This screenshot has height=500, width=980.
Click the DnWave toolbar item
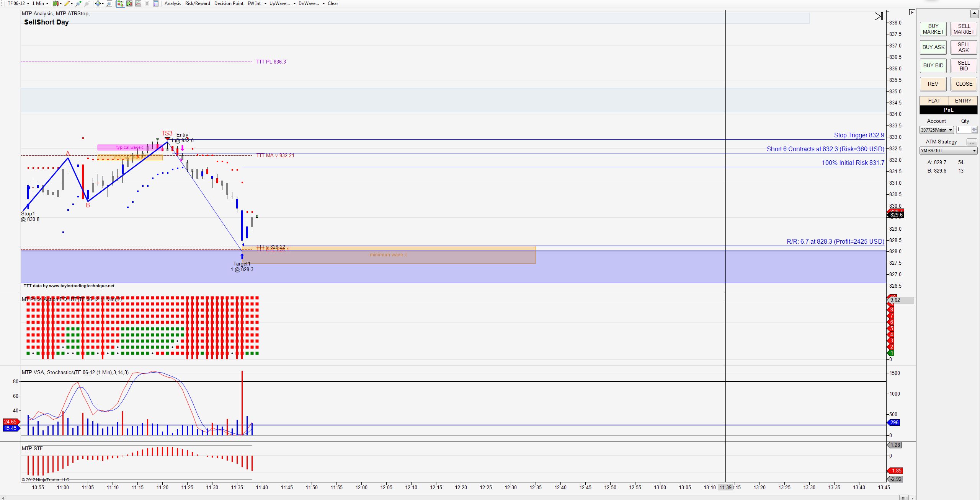pyautogui.click(x=309, y=3)
